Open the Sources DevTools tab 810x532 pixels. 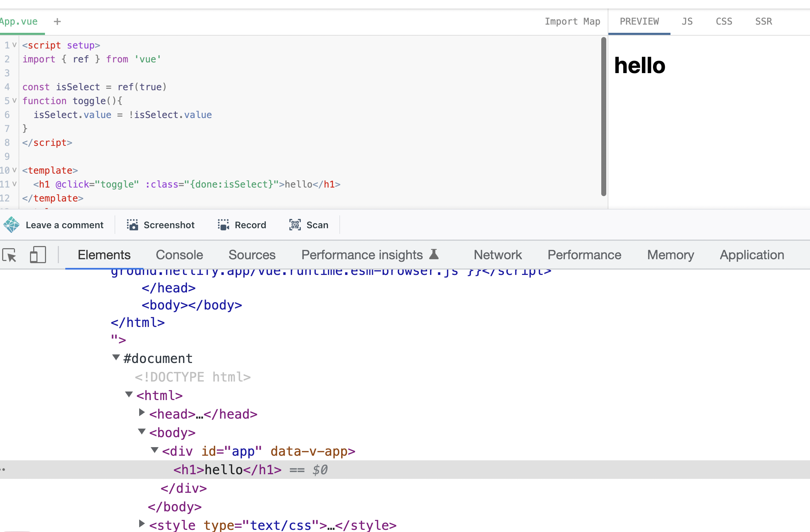(252, 255)
